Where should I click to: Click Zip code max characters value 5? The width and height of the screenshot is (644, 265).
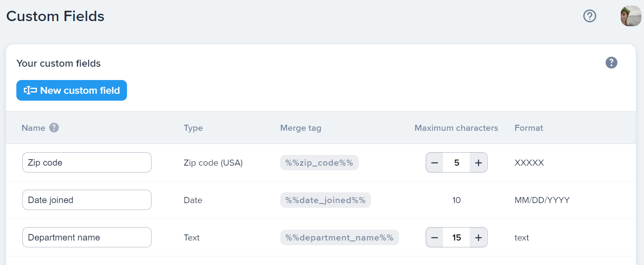pos(456,163)
